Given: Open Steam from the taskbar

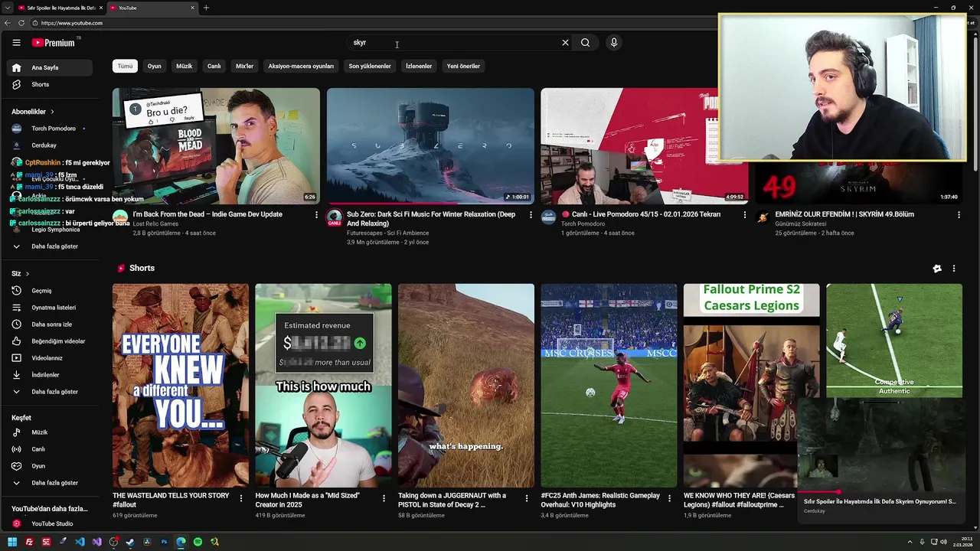Looking at the screenshot, I should tap(130, 542).
